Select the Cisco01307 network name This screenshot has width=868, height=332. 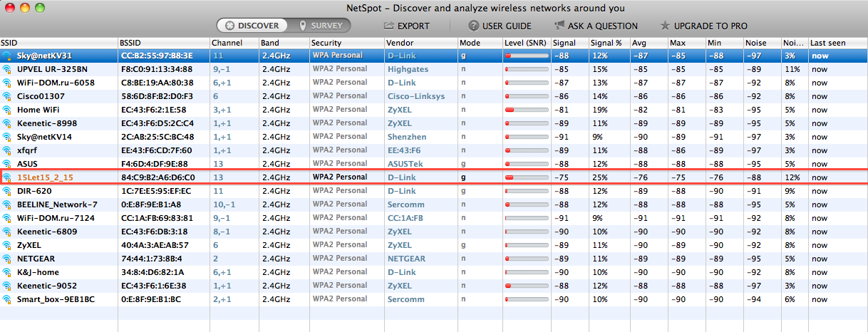pos(41,96)
